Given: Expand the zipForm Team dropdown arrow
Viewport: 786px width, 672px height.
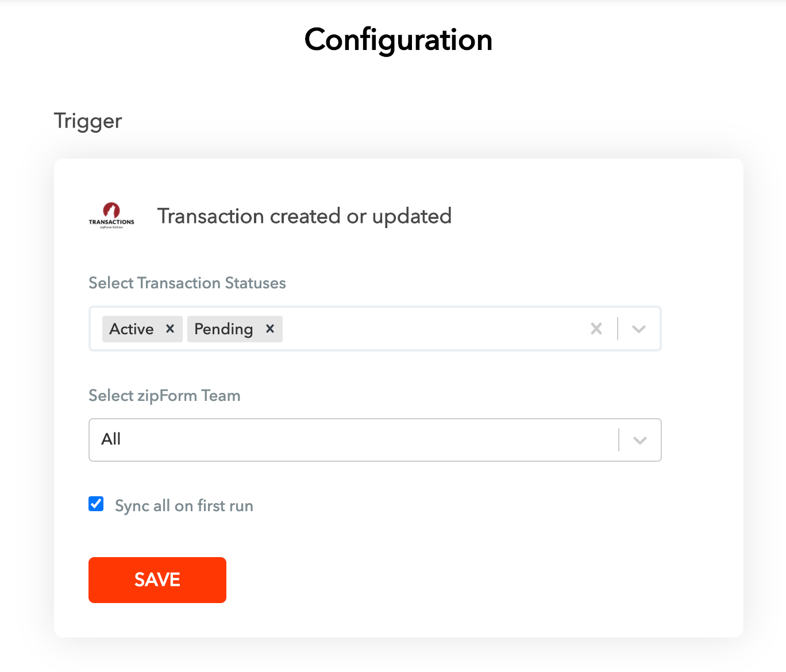Looking at the screenshot, I should pos(640,440).
